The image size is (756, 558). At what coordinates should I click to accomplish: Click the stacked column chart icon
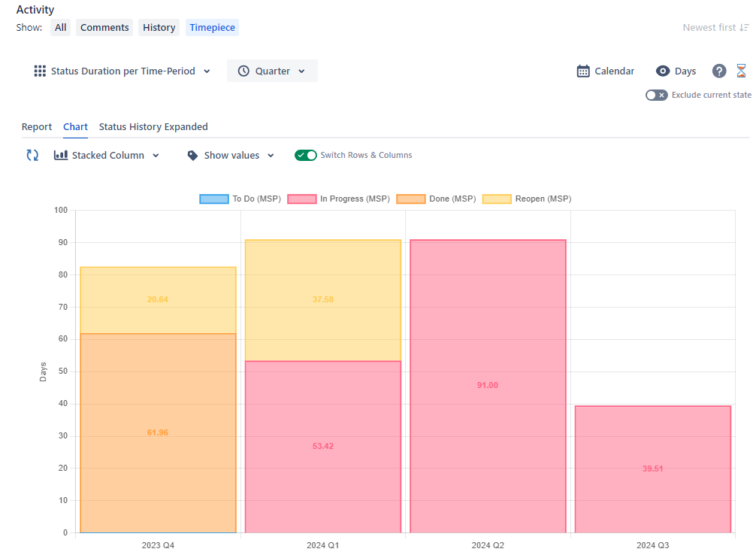click(x=60, y=155)
